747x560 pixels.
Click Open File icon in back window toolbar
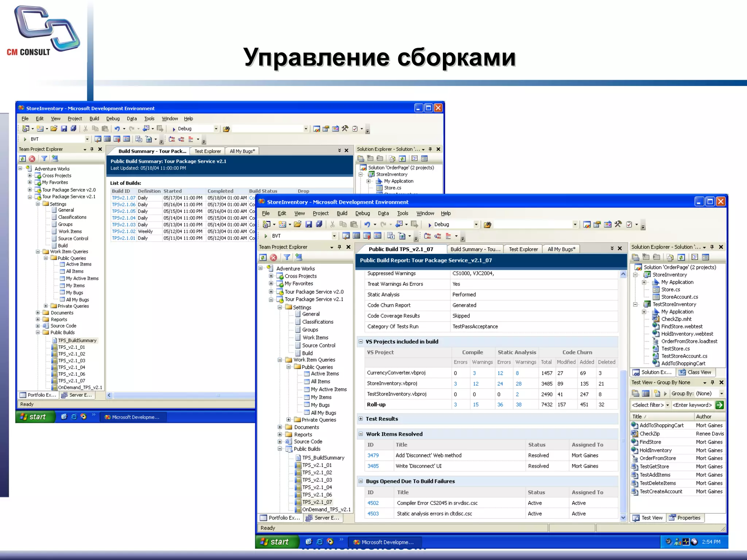pyautogui.click(x=54, y=129)
